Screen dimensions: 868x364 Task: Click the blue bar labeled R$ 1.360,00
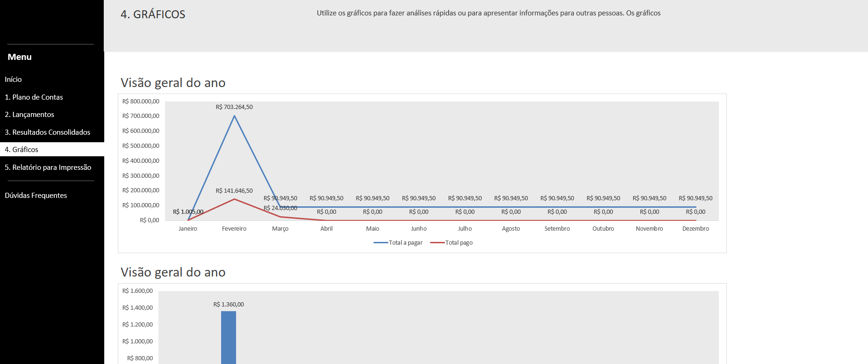click(x=229, y=337)
